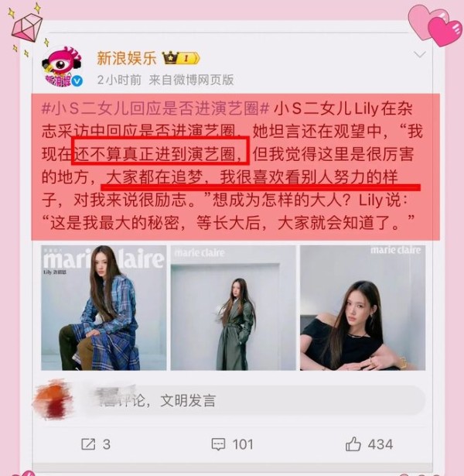Click the 101 comment count
Viewport: 464px width, 476px height.
(243, 444)
